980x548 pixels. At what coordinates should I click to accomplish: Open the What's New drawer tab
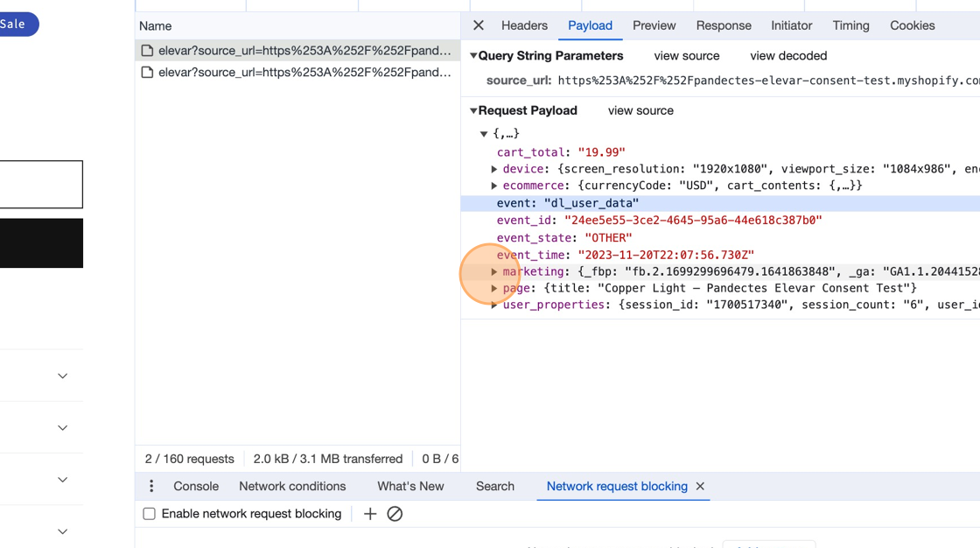pyautogui.click(x=410, y=486)
